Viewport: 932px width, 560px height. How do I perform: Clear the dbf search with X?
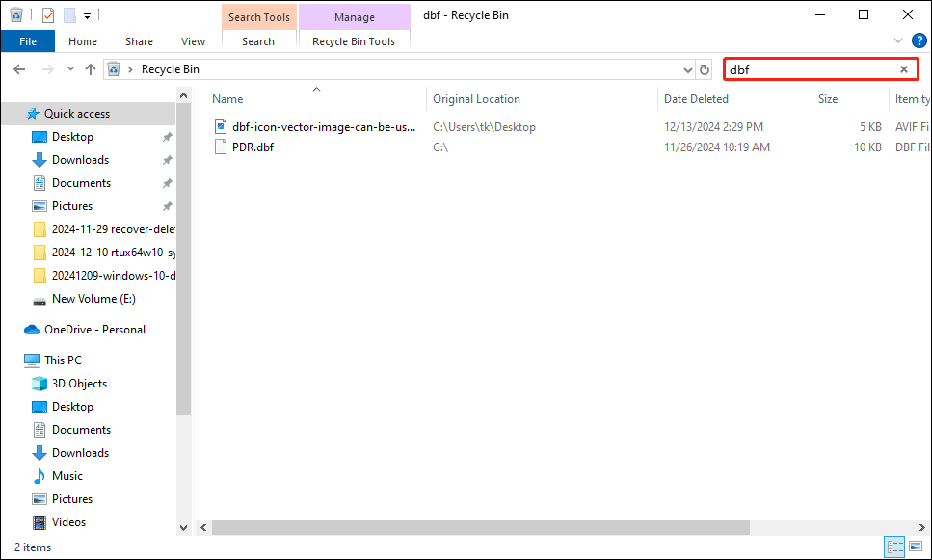point(904,69)
